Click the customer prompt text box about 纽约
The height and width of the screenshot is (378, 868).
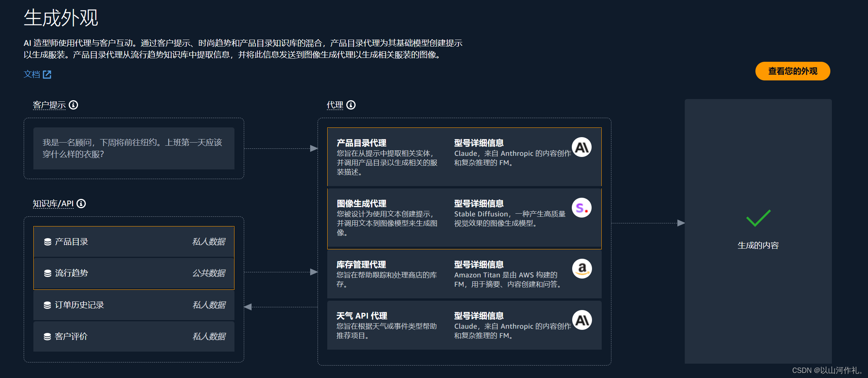134,148
